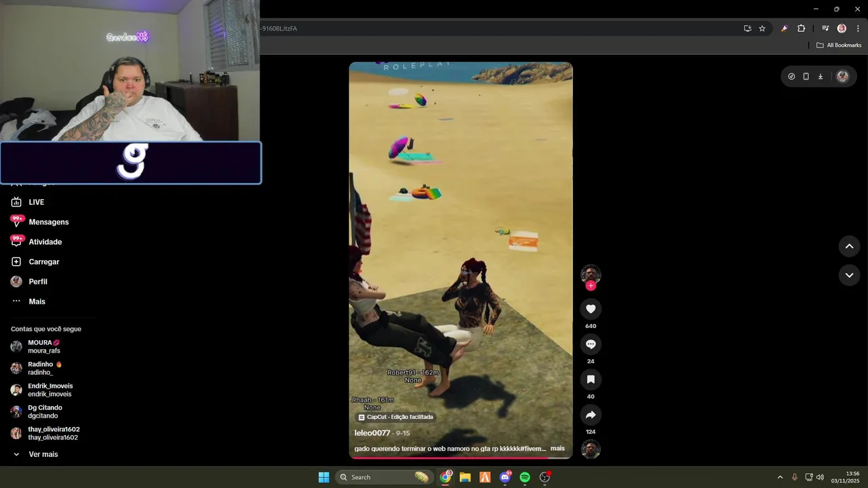
Task: Open the orange FiveM app on taskbar
Action: (x=485, y=477)
